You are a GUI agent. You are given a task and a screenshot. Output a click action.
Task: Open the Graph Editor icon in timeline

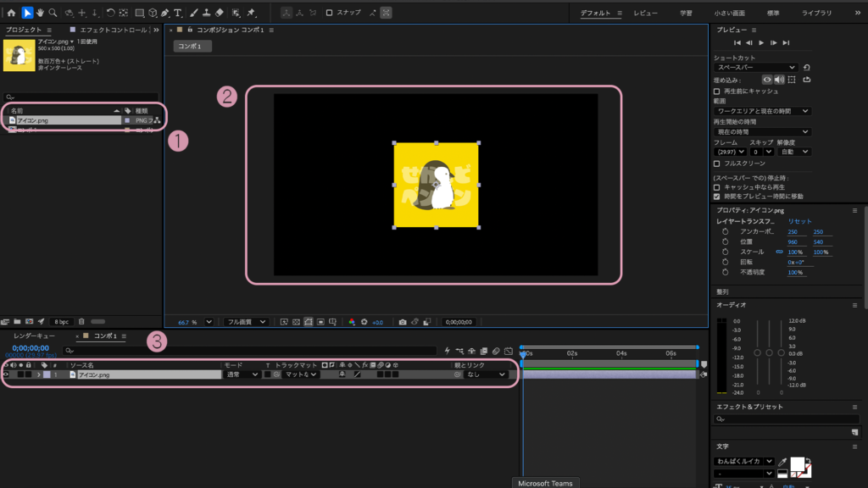(x=509, y=351)
